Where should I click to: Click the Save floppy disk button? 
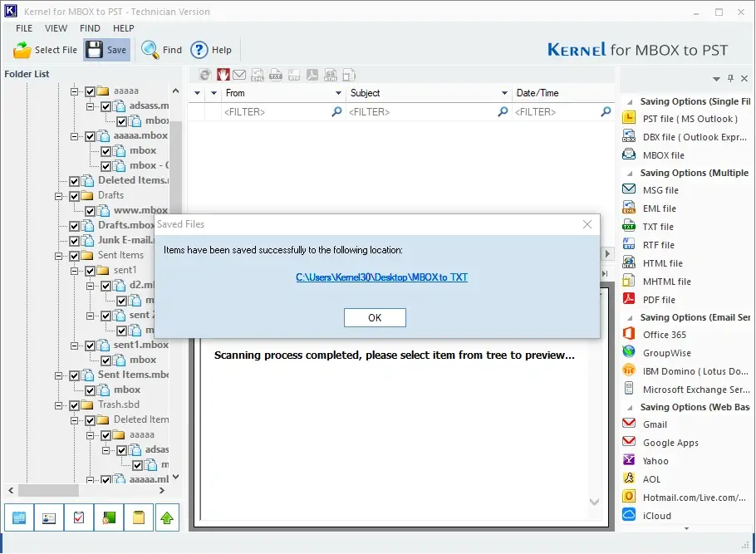106,50
